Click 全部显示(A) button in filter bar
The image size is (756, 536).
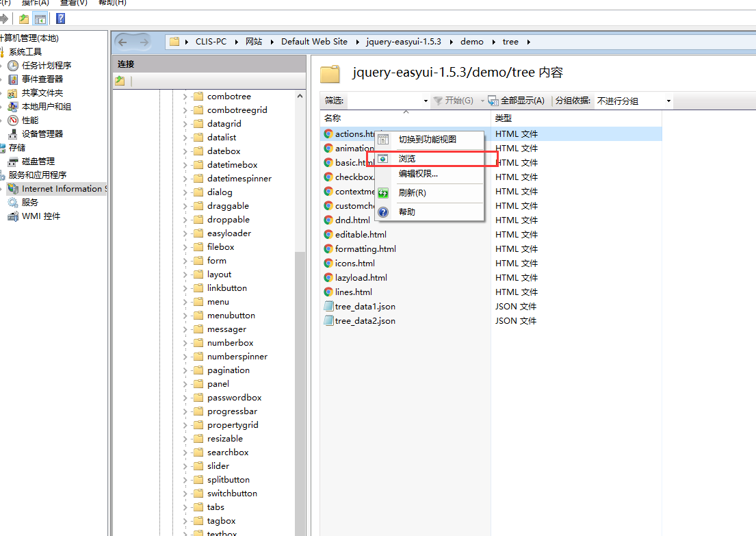pos(517,101)
